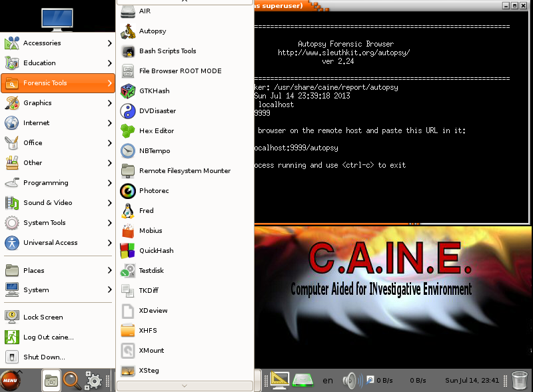
Task: Click the red MENU button in taskbar
Action: [x=11, y=381]
